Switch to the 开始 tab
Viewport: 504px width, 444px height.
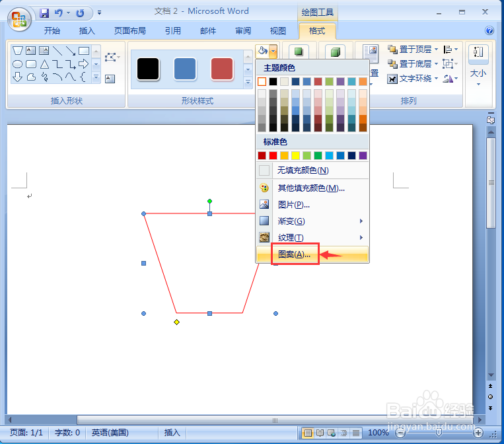click(x=52, y=31)
